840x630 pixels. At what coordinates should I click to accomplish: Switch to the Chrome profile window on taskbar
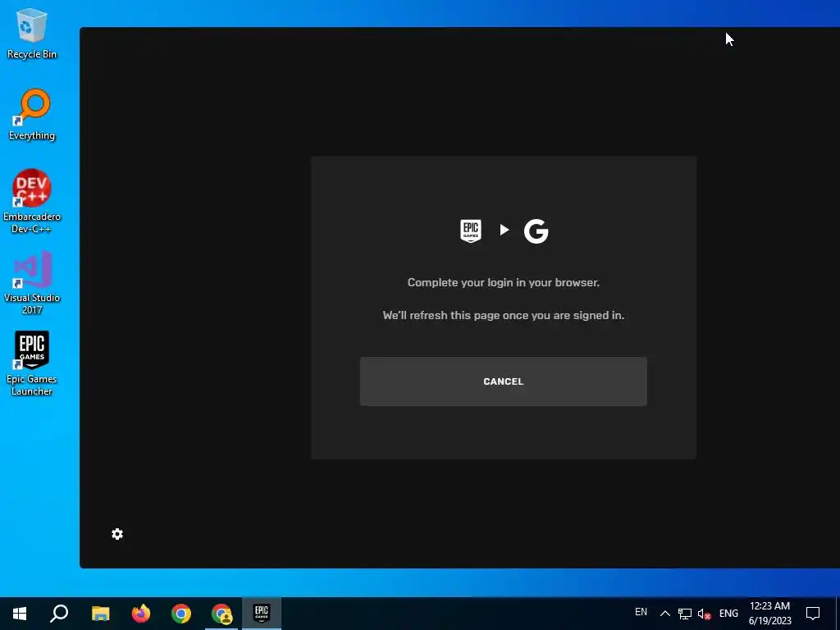click(x=221, y=614)
